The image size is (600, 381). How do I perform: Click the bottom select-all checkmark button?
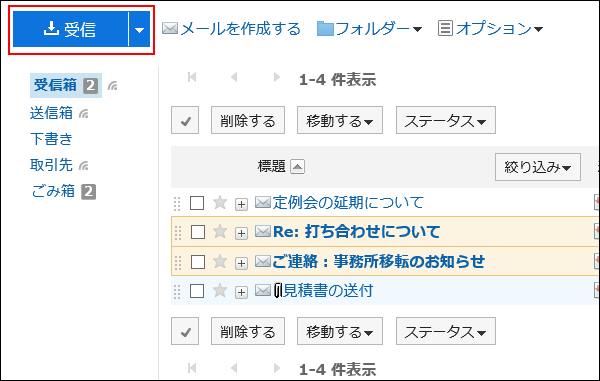tap(185, 331)
